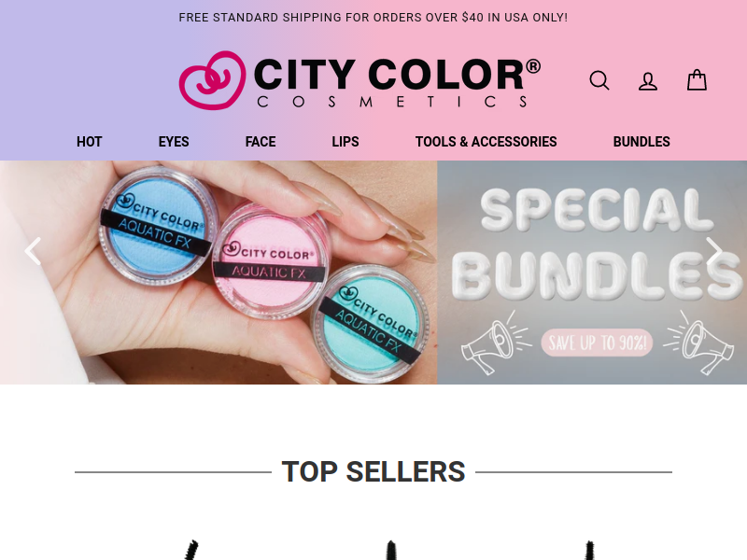Open the Special Bundles banner

(x=592, y=273)
